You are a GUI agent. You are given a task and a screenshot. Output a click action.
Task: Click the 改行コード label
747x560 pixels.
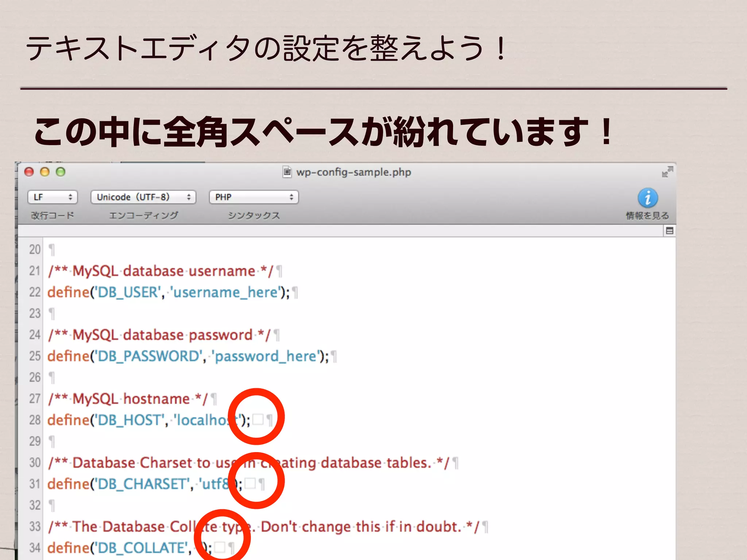[x=53, y=215]
